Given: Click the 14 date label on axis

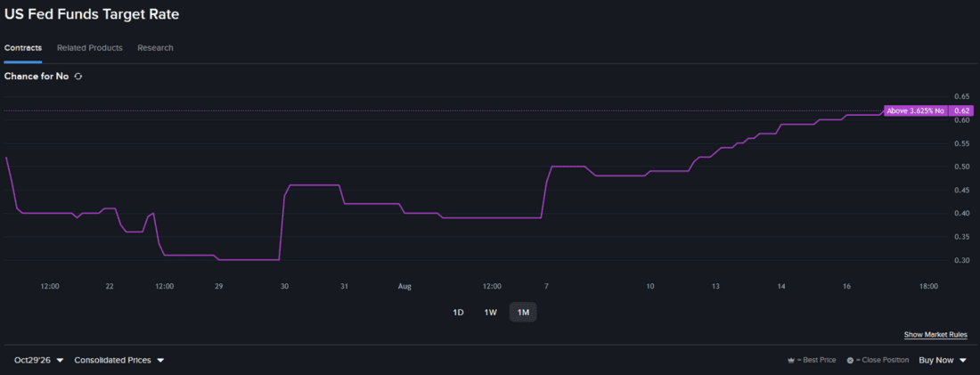Looking at the screenshot, I should pyautogui.click(x=781, y=286).
